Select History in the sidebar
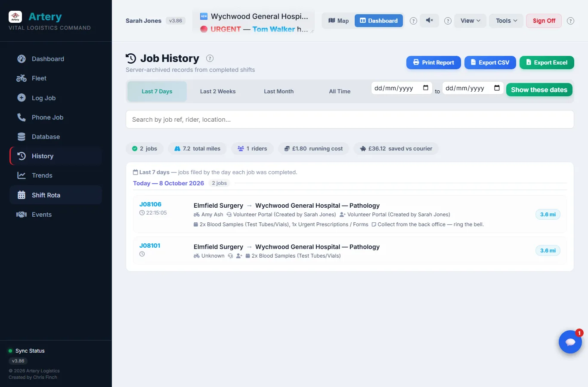 click(56, 156)
